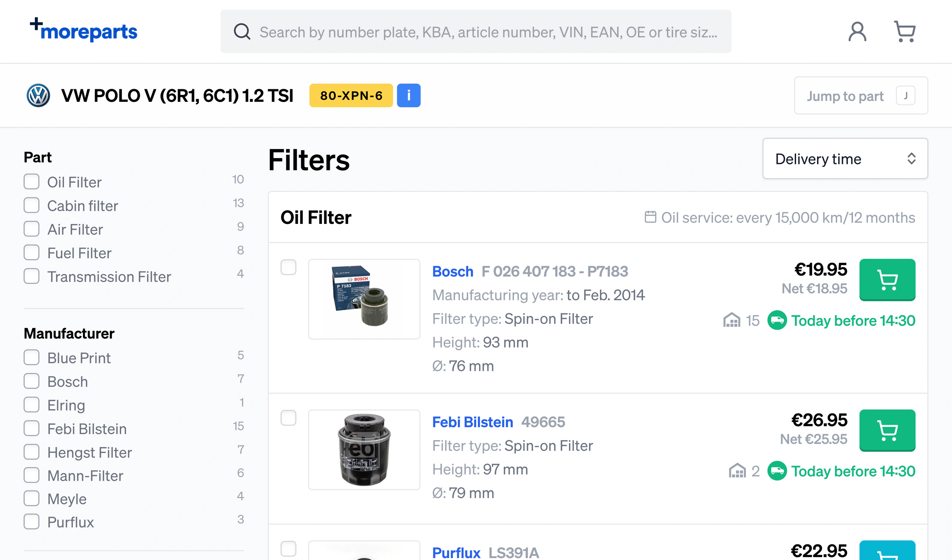Viewport: 952px width, 560px height.
Task: Check the Air Filter option
Action: point(31,229)
